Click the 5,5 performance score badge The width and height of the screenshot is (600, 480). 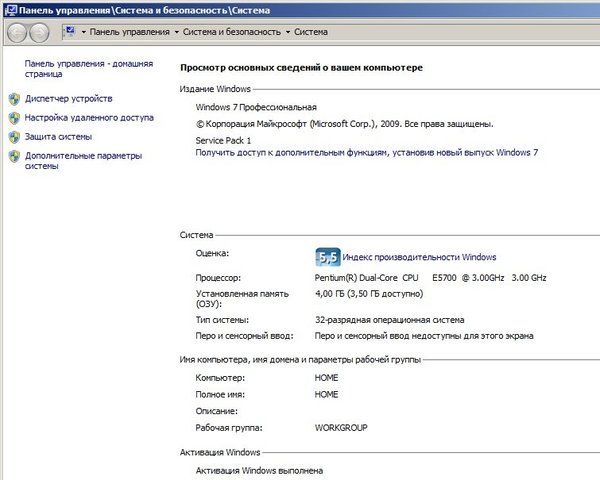coord(328,257)
